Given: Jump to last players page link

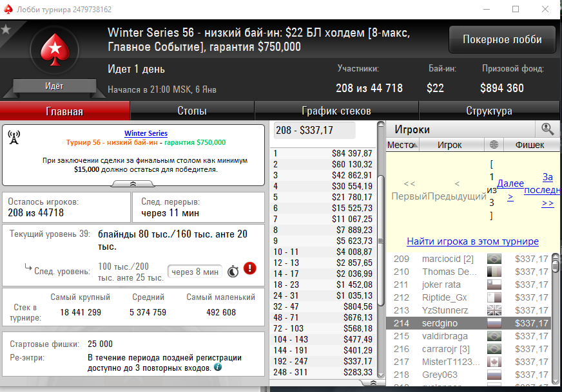Looking at the screenshot, I should click(x=542, y=190).
